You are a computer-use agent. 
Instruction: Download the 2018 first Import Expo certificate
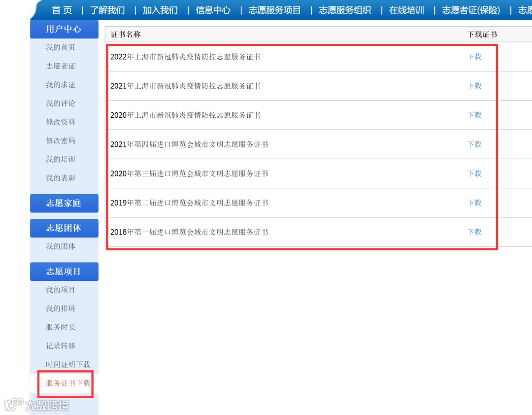pos(474,232)
